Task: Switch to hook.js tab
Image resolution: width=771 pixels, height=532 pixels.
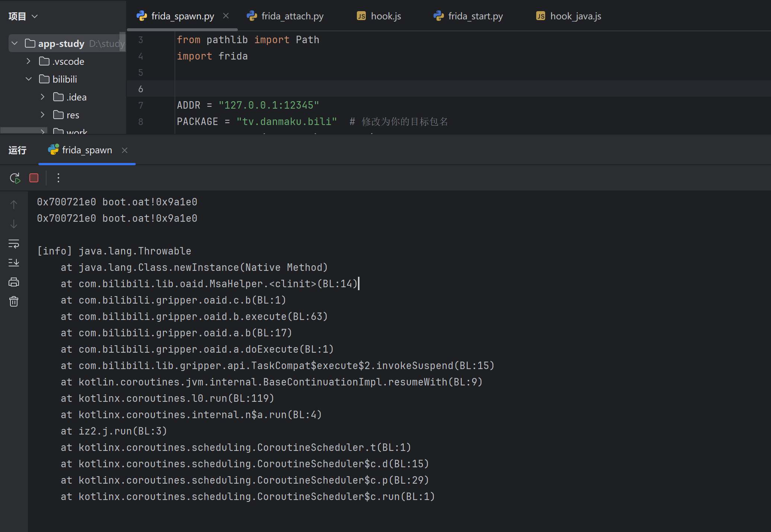Action: (379, 16)
